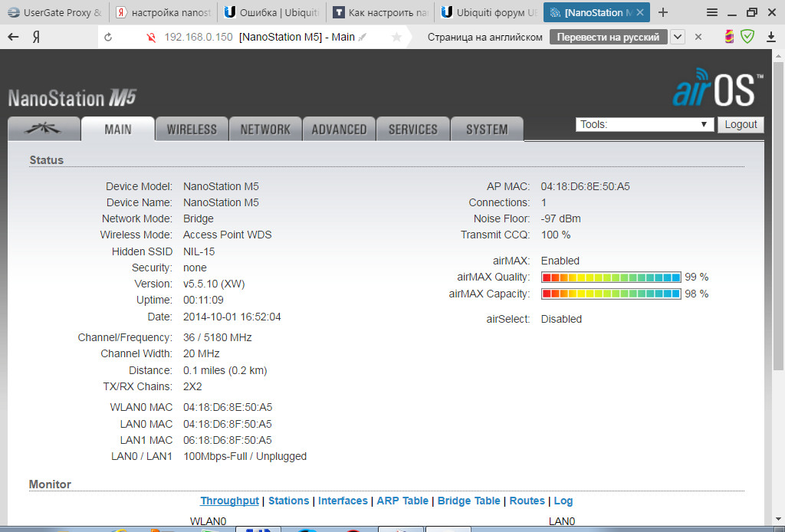Viewport: 785px width, 532px height.
Task: Open the NETWORK tab
Action: (265, 129)
